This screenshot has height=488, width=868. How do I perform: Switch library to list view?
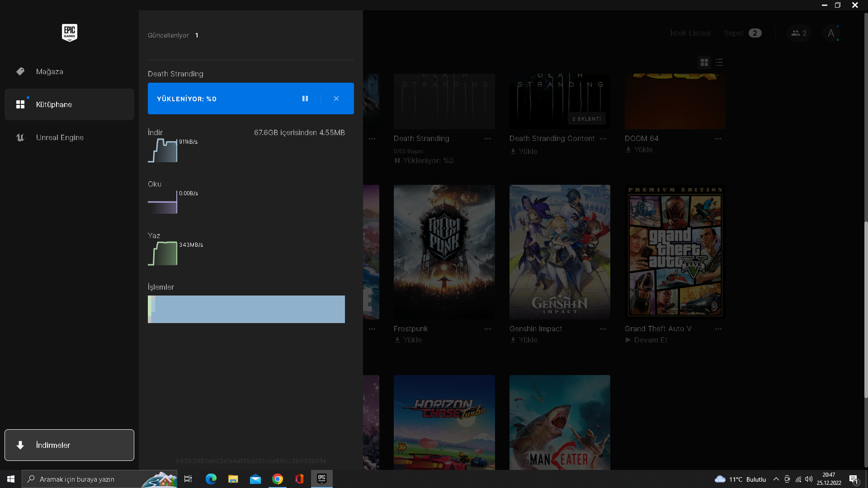pyautogui.click(x=719, y=62)
